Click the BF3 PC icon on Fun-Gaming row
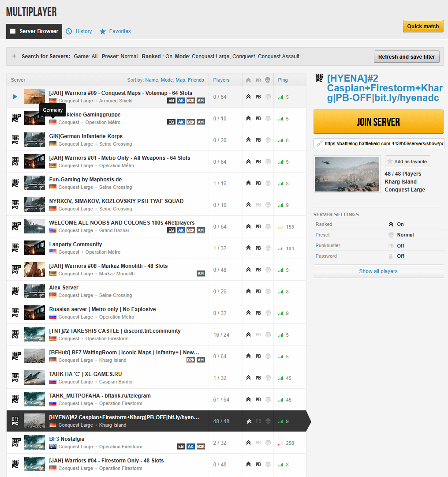This screenshot has height=477, width=448. [x=15, y=183]
